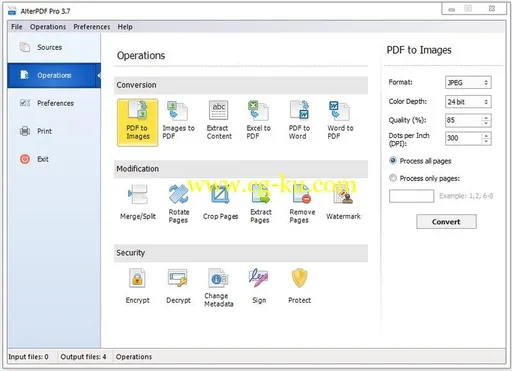Choose the Crop Pages operation
The height and width of the screenshot is (371, 512).
220,202
